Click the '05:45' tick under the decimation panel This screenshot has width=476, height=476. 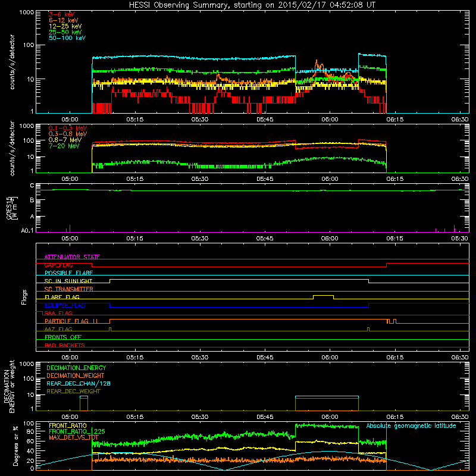coord(265,417)
